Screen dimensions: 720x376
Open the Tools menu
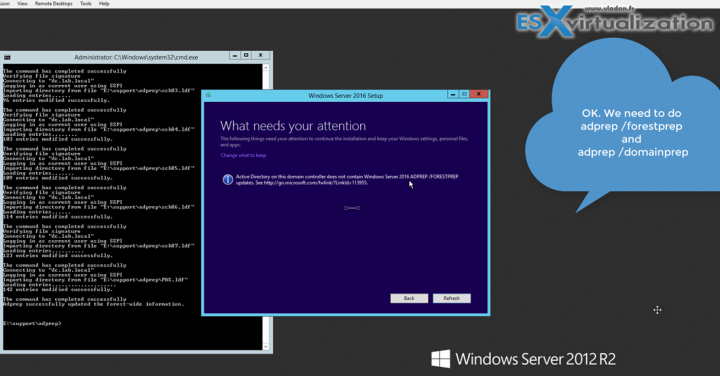(x=85, y=3)
